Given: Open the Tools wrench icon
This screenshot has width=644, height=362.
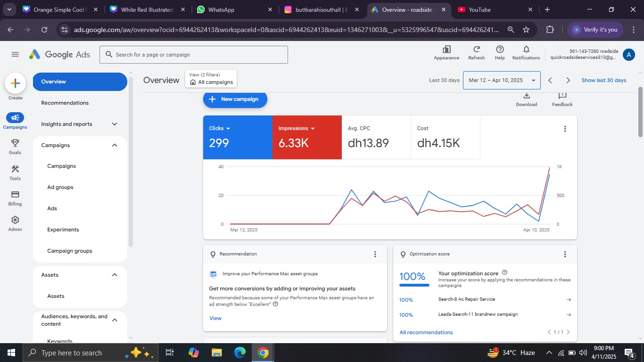Looking at the screenshot, I should (15, 169).
